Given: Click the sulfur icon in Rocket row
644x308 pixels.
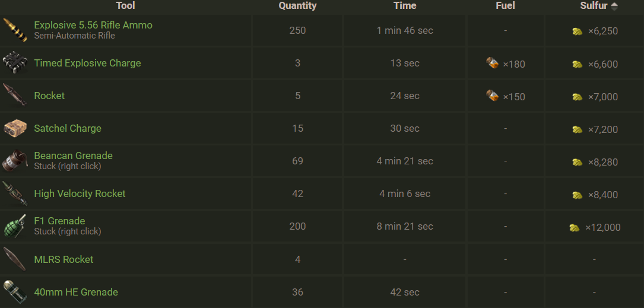Looking at the screenshot, I should tap(577, 97).
